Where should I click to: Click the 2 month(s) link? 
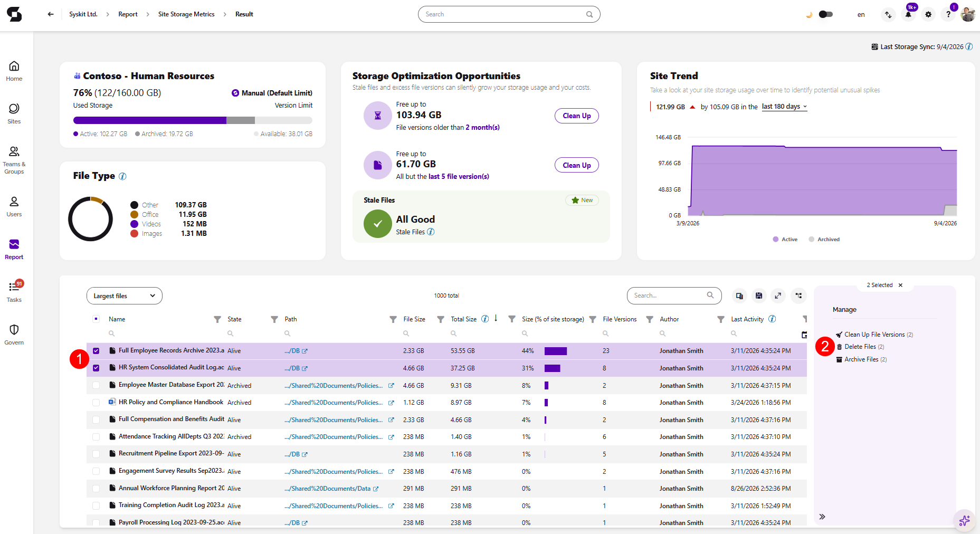482,127
